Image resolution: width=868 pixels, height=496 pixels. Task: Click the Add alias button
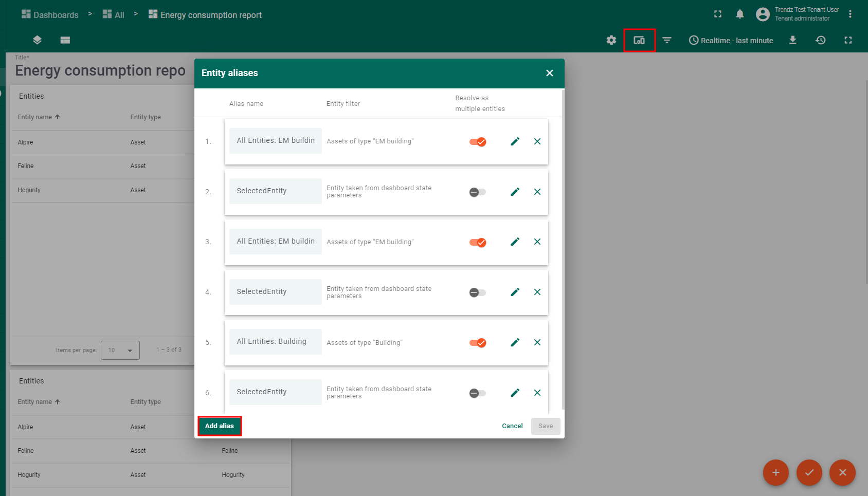[x=220, y=426]
